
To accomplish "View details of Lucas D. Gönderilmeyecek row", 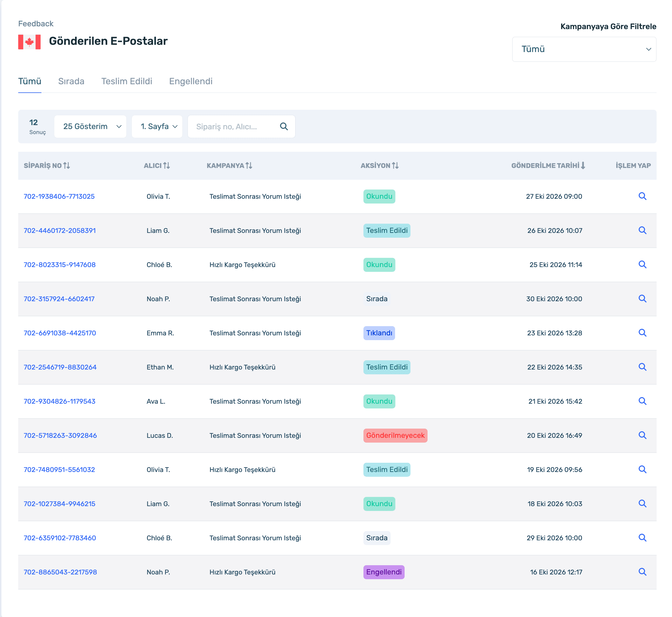I will [642, 435].
